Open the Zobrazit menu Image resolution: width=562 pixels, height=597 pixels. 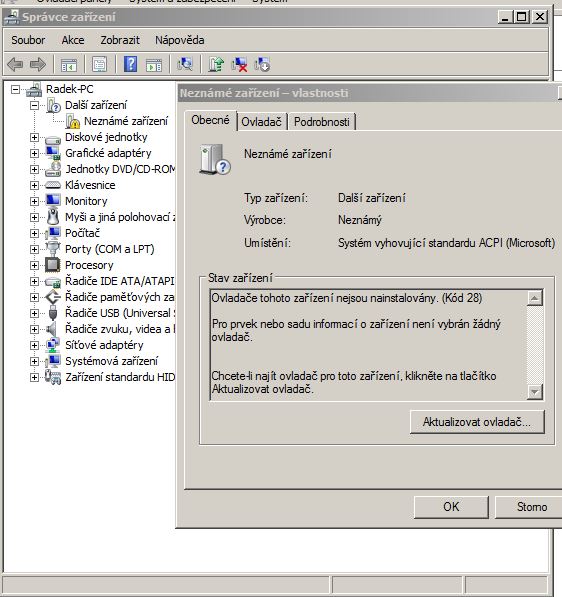120,40
